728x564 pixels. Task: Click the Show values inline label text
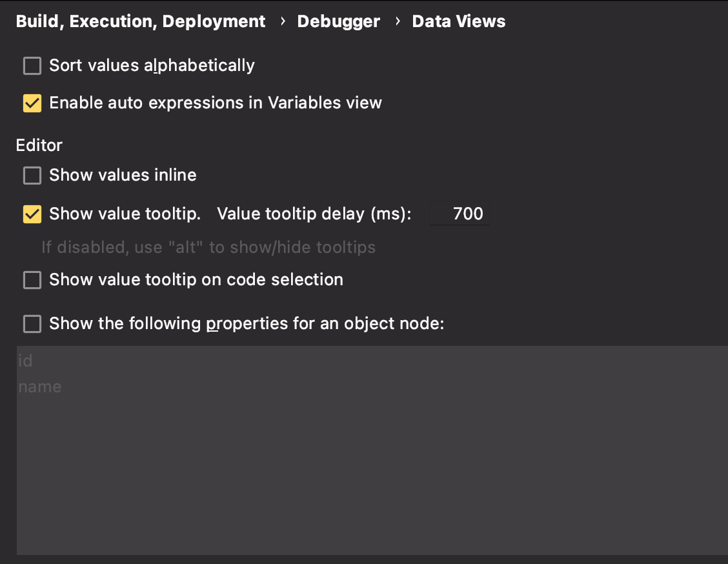click(123, 175)
